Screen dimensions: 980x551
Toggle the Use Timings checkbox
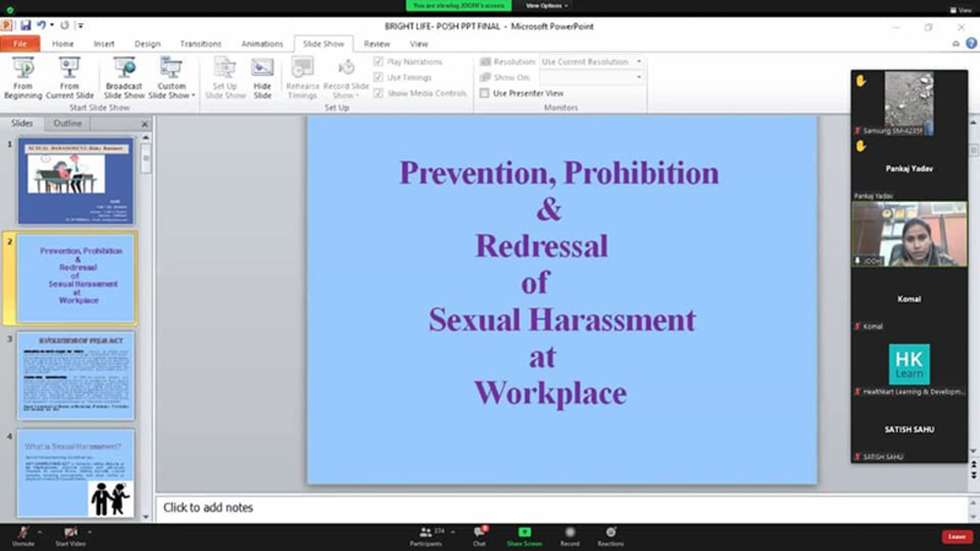pos(379,77)
